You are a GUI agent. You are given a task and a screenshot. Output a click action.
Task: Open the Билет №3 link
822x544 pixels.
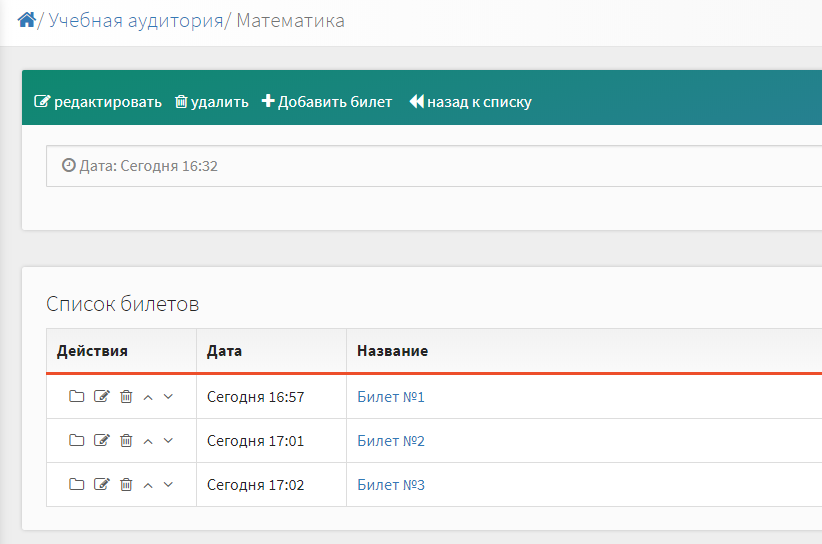[x=391, y=485]
